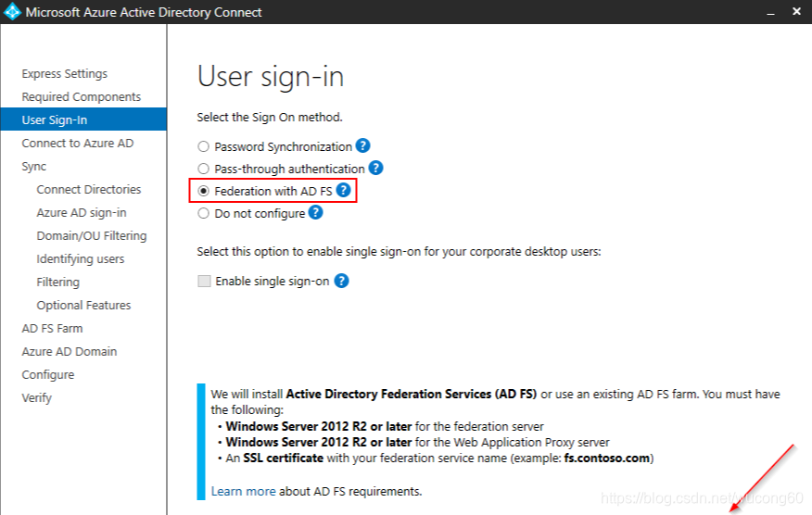The image size is (812, 515).
Task: Open Domain/OU Filtering step
Action: (x=92, y=235)
